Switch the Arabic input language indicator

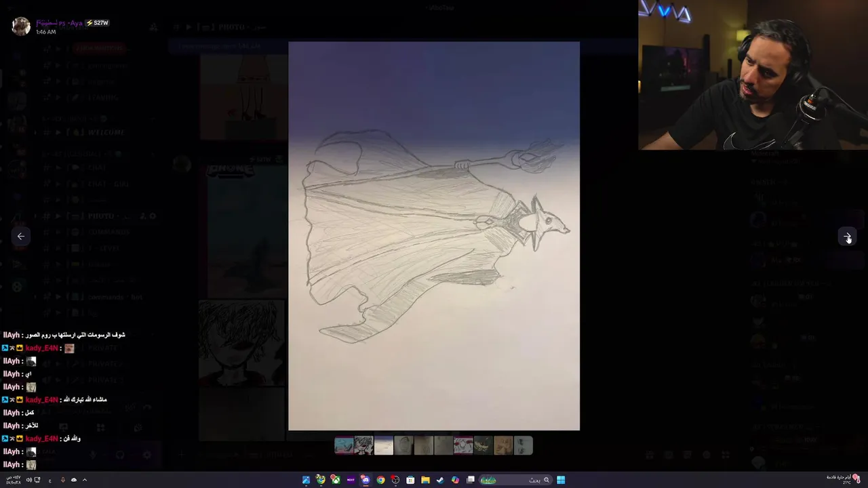pos(50,481)
